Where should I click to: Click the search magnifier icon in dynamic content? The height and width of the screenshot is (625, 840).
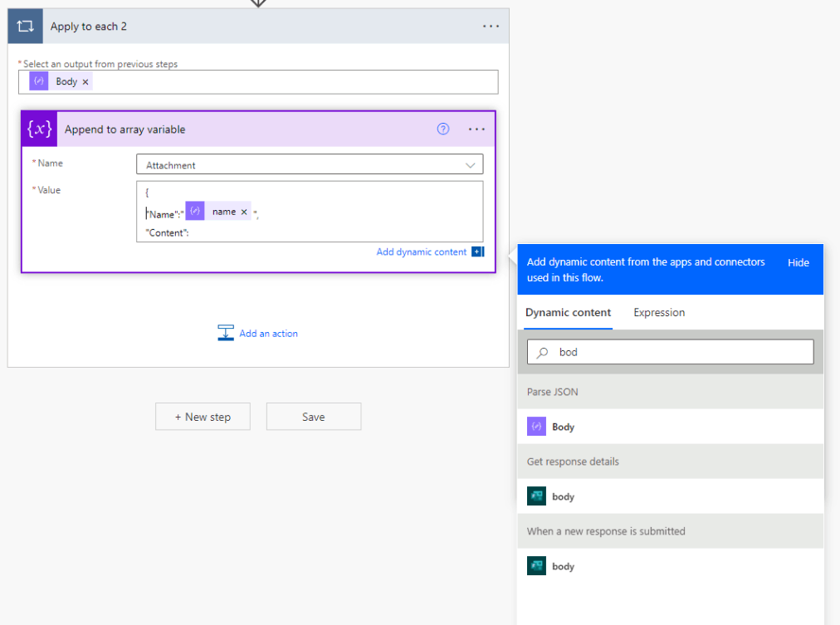tap(543, 352)
